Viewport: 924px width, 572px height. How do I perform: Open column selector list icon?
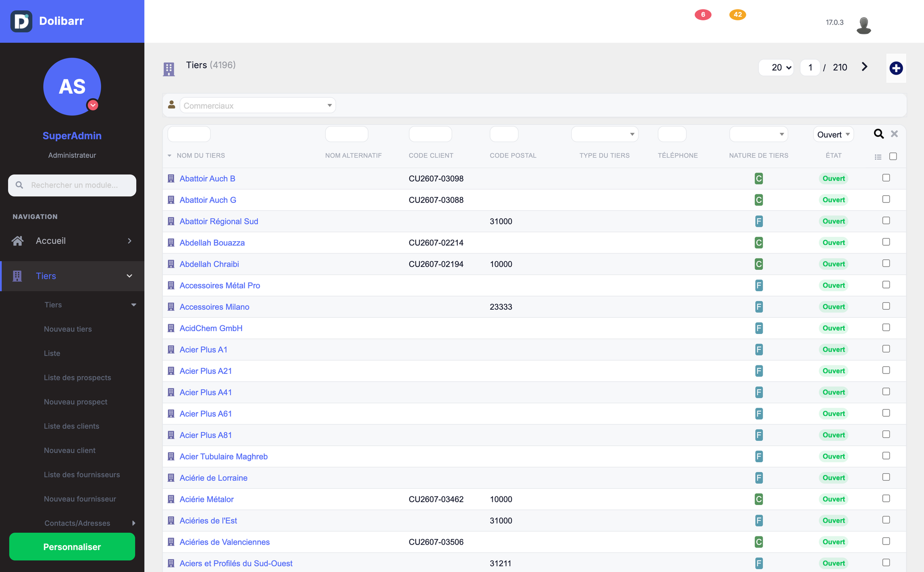click(878, 157)
